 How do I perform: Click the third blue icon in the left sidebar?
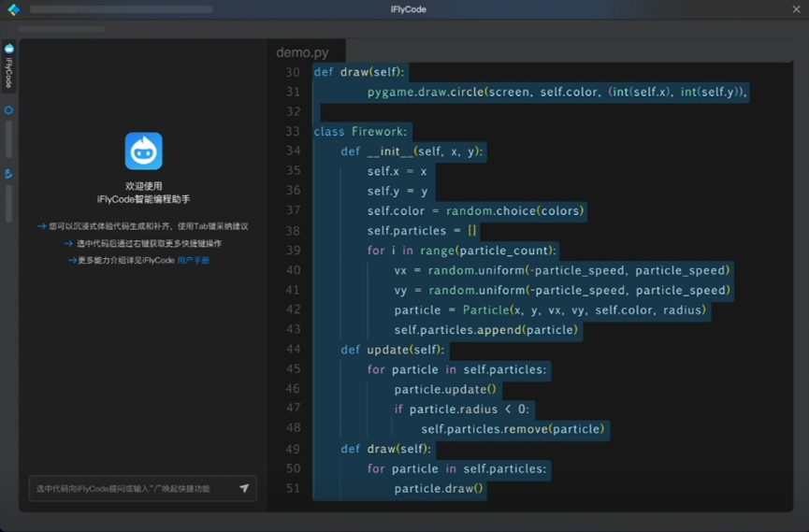coord(9,174)
